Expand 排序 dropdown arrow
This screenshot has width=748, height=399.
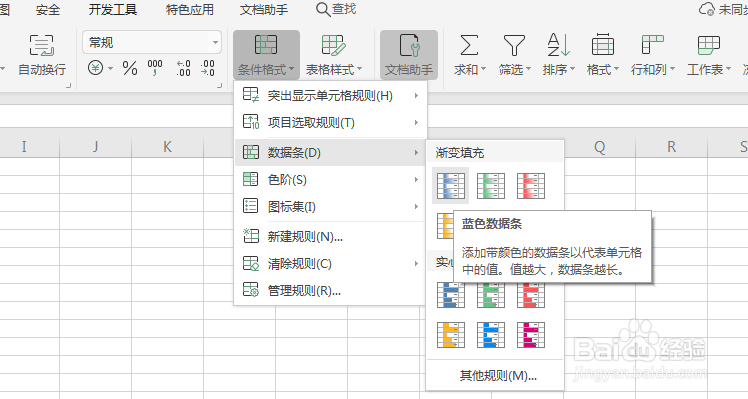[572, 70]
